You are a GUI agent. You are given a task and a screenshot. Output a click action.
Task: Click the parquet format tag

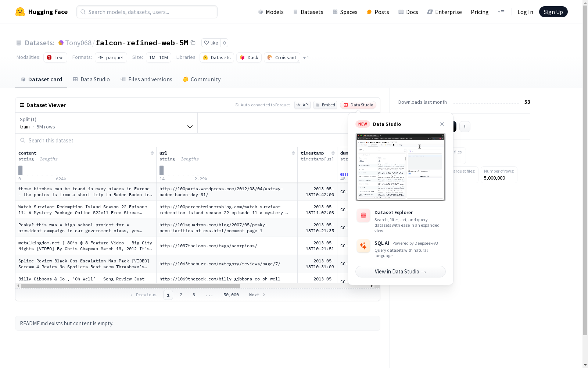pyautogui.click(x=111, y=57)
